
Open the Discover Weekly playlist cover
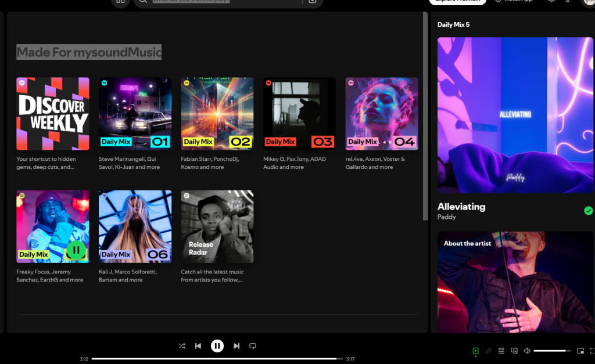coord(53,114)
